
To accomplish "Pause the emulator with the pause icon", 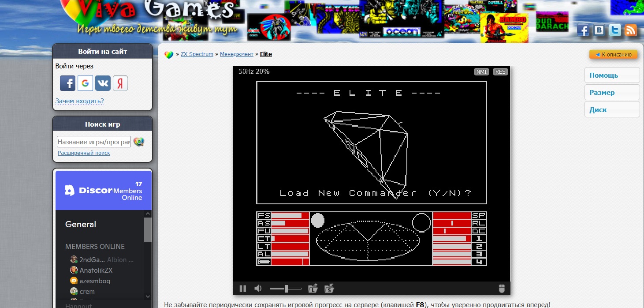I will click(242, 289).
